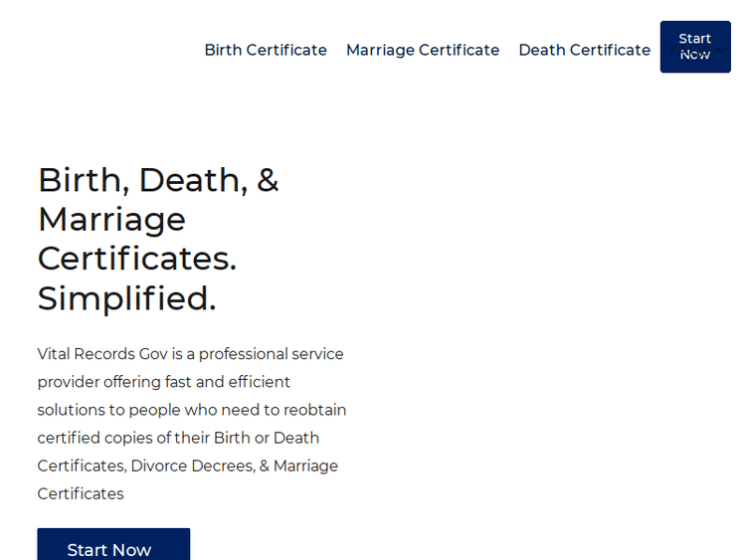Viewport: 746px width, 560px height.
Task: Click 'Certificates.' in the main heading
Action: pyautogui.click(x=136, y=259)
